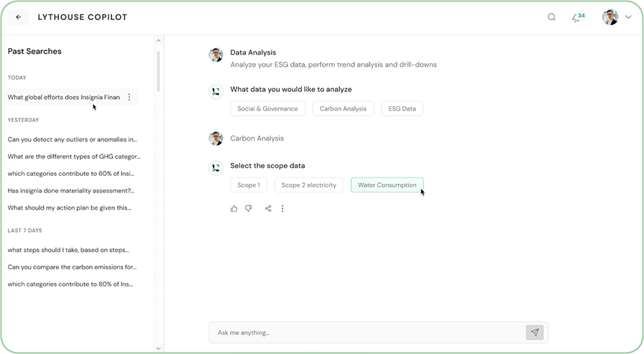644x354 pixels.
Task: Click sidebar scrollbar down arrow
Action: coord(159,348)
